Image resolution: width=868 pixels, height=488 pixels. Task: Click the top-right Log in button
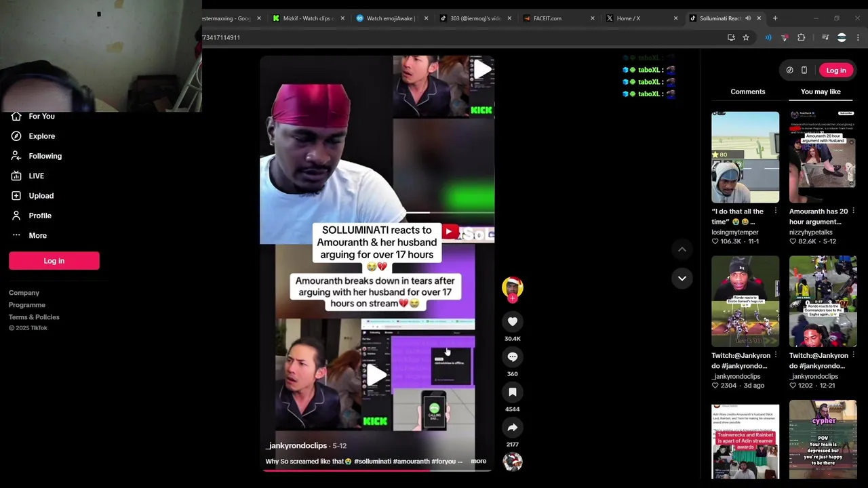(x=835, y=70)
